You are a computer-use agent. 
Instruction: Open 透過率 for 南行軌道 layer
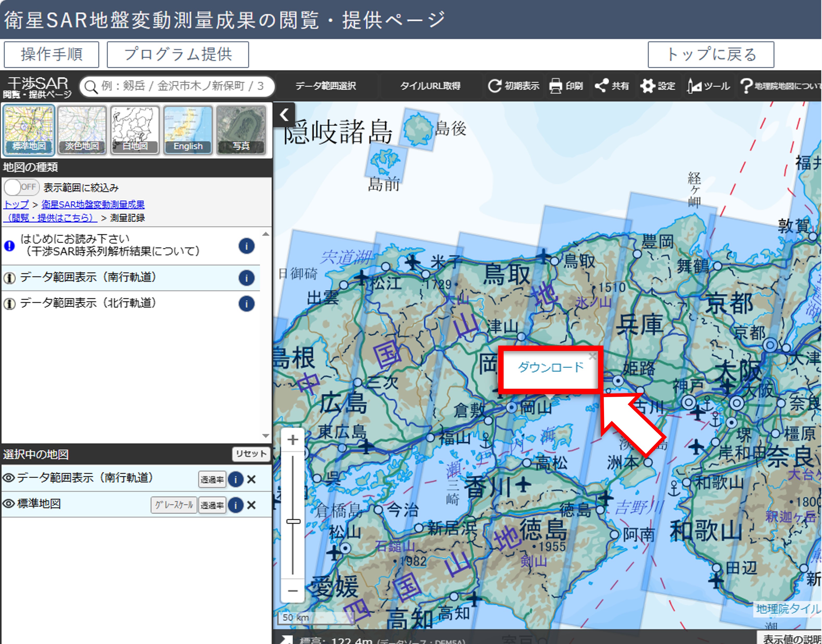212,480
